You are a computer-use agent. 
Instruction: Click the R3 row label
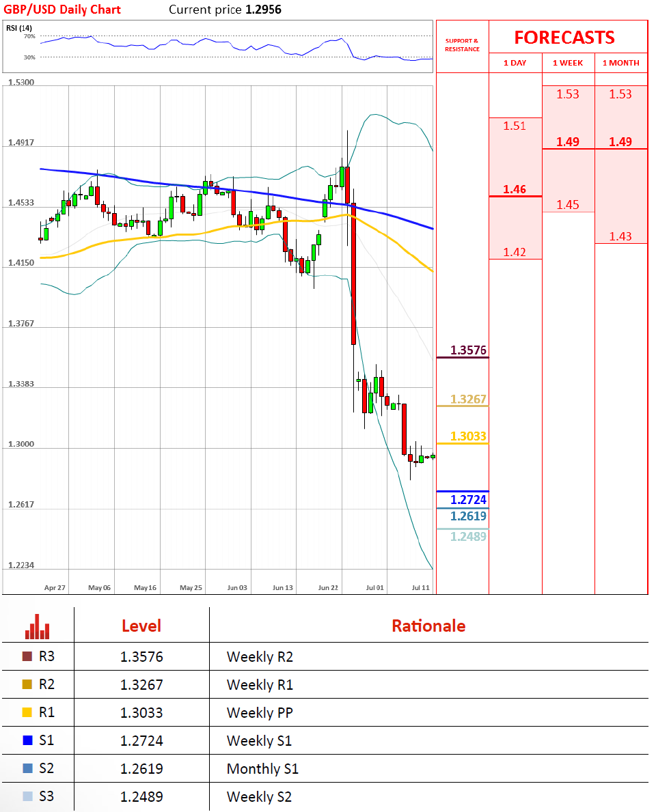pyautogui.click(x=46, y=656)
